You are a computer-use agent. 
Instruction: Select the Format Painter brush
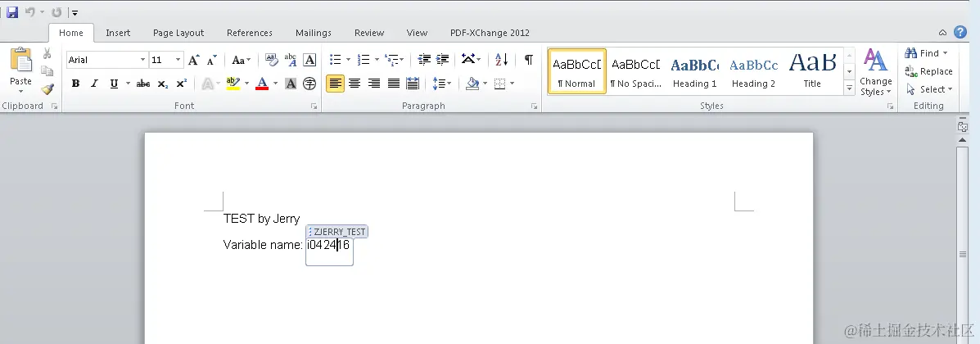point(47,88)
